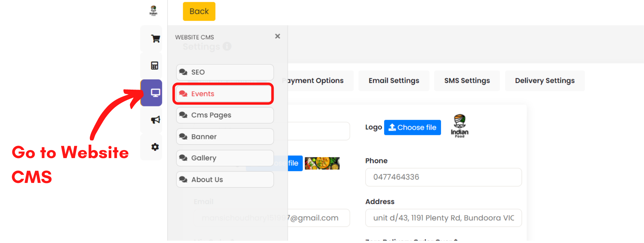Select the Website CMS monitor icon
Viewport: 644px width, 243px height.
tap(155, 93)
